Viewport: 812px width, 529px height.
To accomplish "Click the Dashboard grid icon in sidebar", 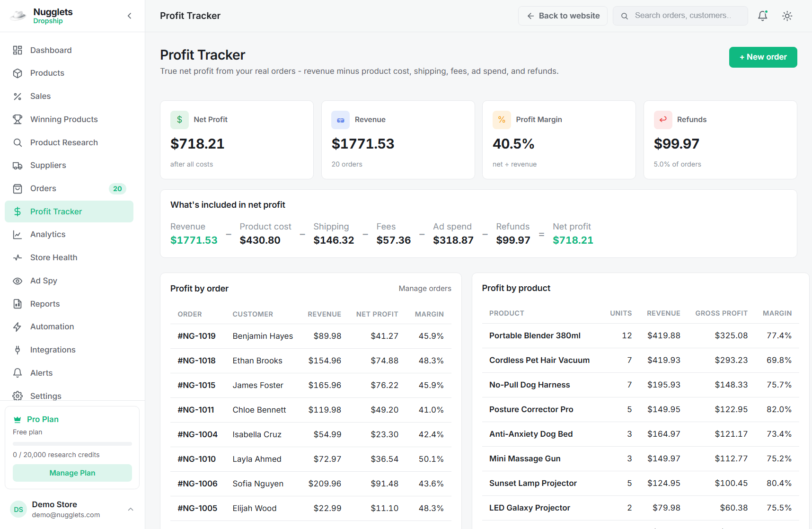I will coord(18,50).
